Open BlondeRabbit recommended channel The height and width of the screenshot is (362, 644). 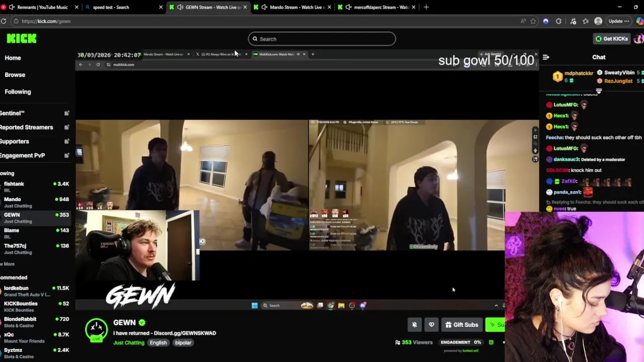(x=35, y=322)
